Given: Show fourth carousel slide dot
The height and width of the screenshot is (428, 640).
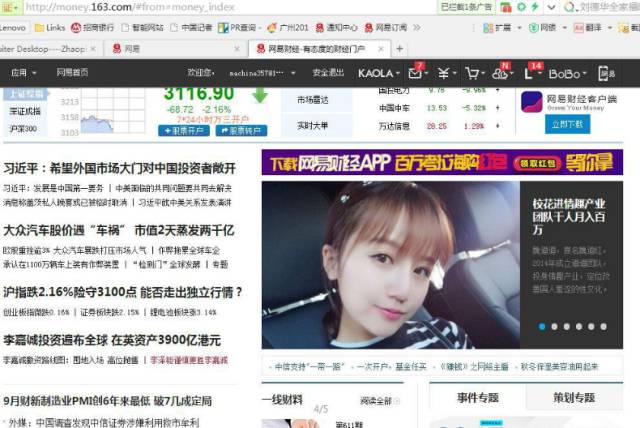Looking at the screenshot, I should 579,326.
